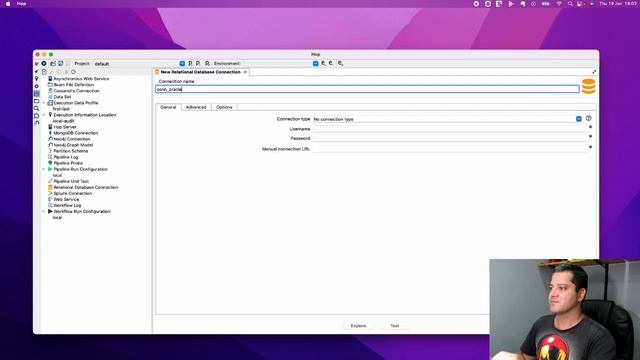Click the Hop Server tree icon

coord(50,127)
